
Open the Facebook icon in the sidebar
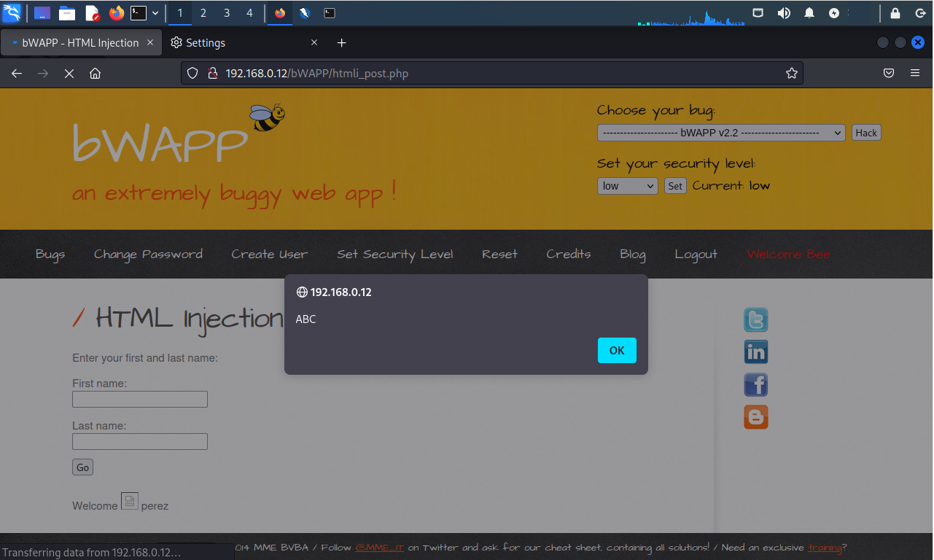tap(755, 385)
